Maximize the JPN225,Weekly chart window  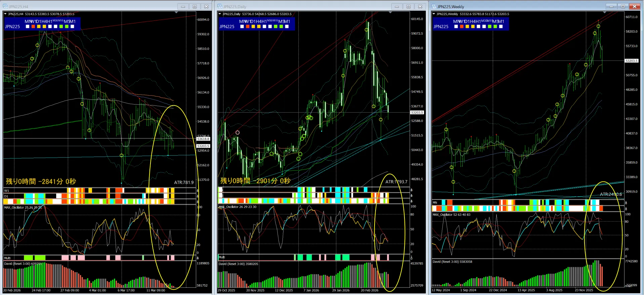coord(623,6)
